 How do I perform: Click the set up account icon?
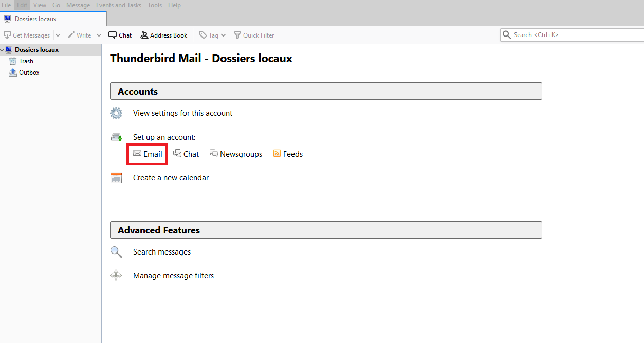117,137
